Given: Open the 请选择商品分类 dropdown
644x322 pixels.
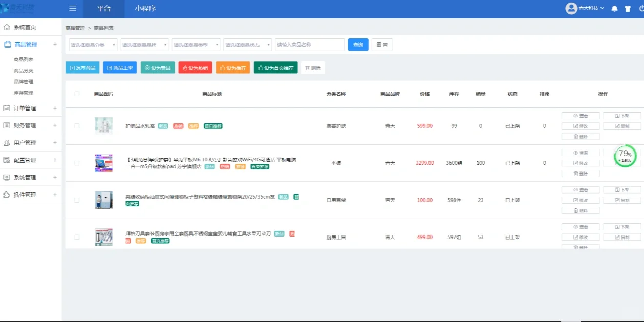Looking at the screenshot, I should [x=93, y=45].
